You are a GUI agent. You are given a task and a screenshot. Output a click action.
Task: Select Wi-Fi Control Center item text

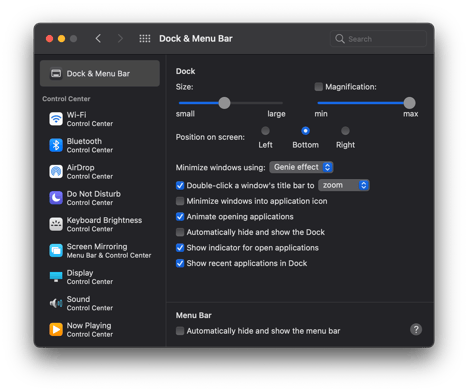tap(90, 119)
